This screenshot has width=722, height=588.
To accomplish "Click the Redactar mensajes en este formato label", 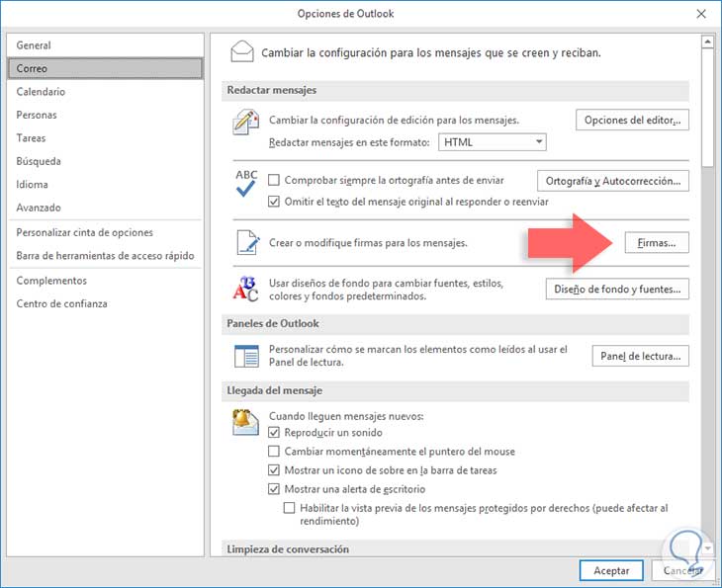I will click(349, 142).
